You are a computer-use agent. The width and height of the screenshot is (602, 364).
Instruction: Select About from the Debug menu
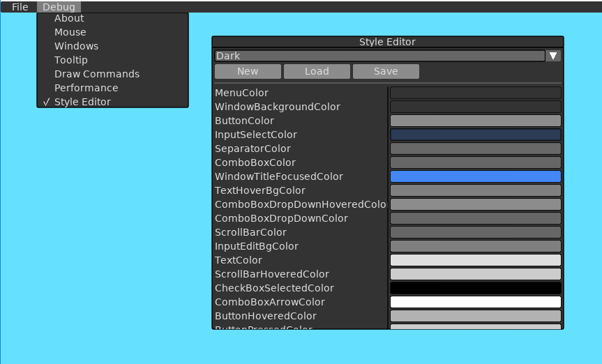pyautogui.click(x=69, y=18)
